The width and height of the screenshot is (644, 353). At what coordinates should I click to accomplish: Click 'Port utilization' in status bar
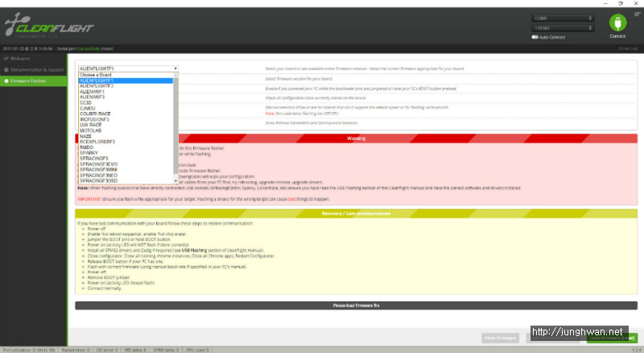pyautogui.click(x=29, y=350)
